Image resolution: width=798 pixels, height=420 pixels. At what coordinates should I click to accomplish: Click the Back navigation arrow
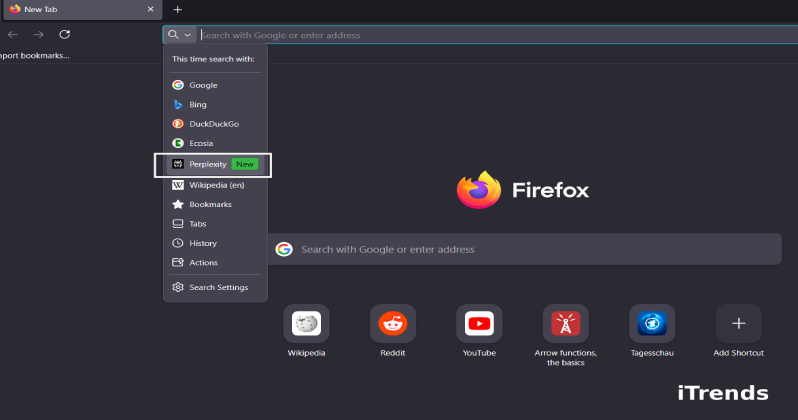pos(13,34)
